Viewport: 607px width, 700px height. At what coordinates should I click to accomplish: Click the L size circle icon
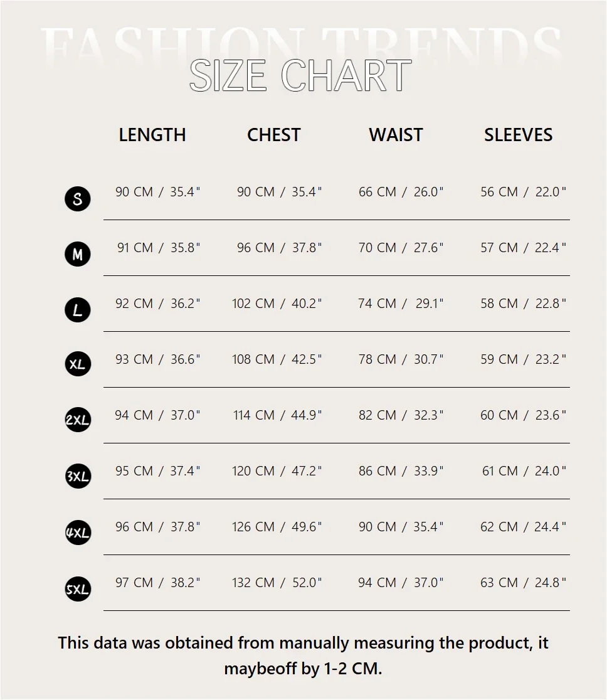click(x=78, y=310)
